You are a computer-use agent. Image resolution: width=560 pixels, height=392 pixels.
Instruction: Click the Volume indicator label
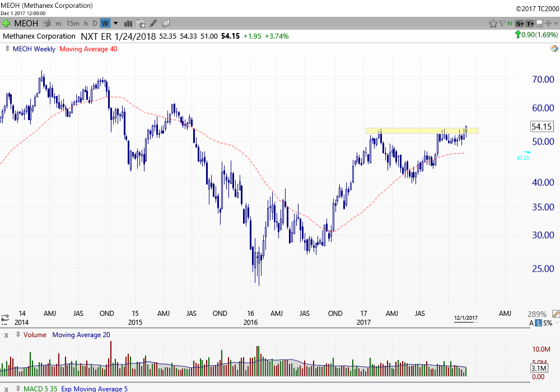coord(35,335)
